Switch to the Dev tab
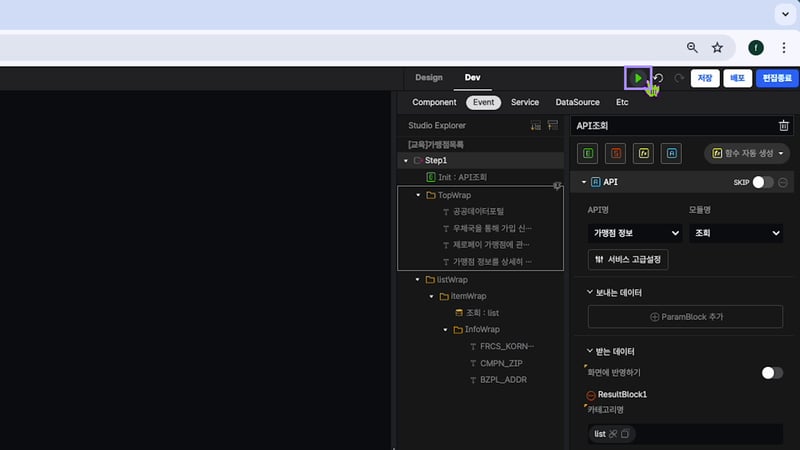The width and height of the screenshot is (800, 450). (x=472, y=78)
